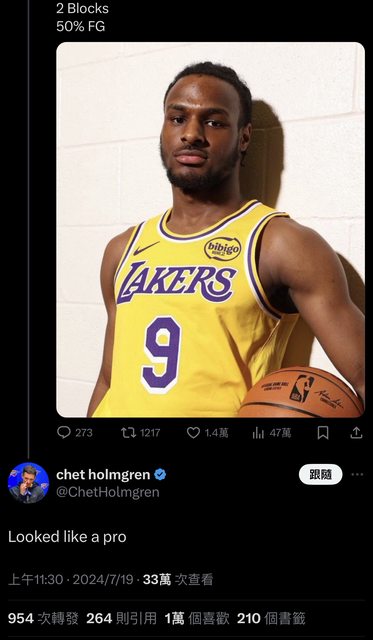This screenshot has width=373, height=640.
Task: View the 264 則引用 quotes list
Action: click(x=122, y=618)
